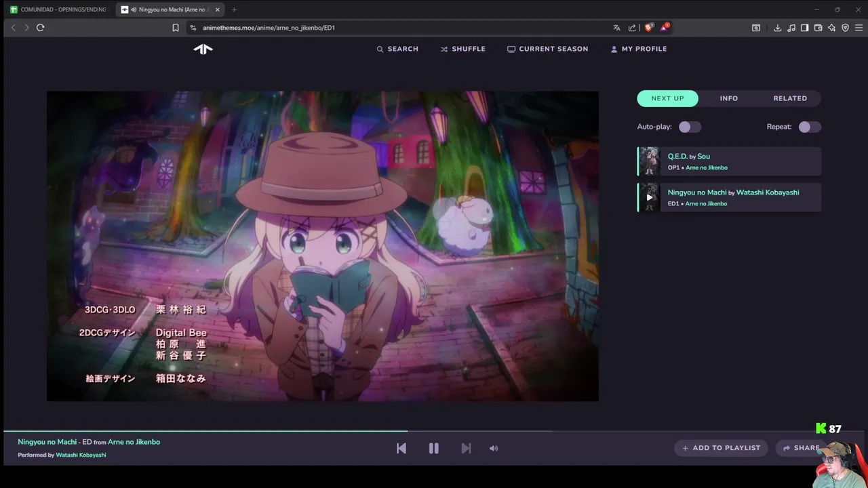Click Arne no Jikenbo under Ningyou no Machi entry
Image resolution: width=868 pixels, height=488 pixels.
706,203
